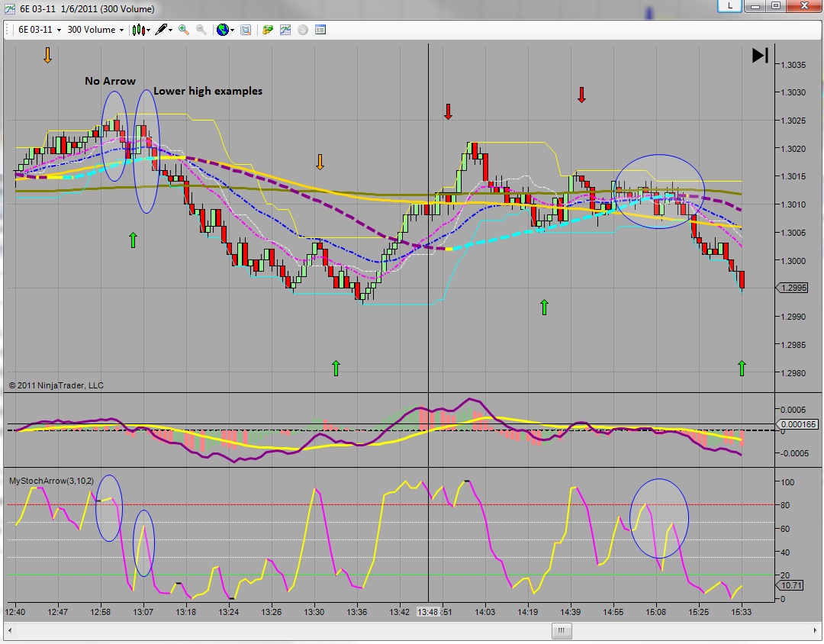
Task: Click the 0.000165 indicator value marker
Action: click(798, 424)
